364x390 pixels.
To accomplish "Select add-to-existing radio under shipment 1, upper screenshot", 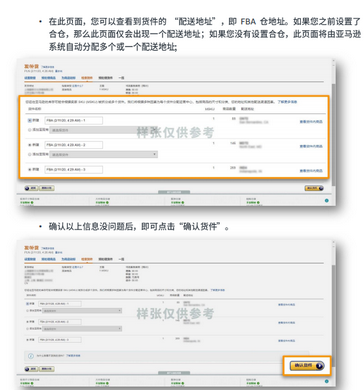I will point(30,130).
